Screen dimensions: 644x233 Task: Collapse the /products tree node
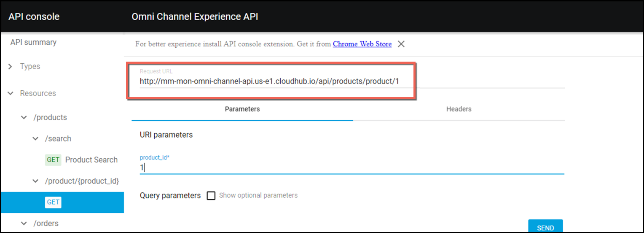click(24, 117)
